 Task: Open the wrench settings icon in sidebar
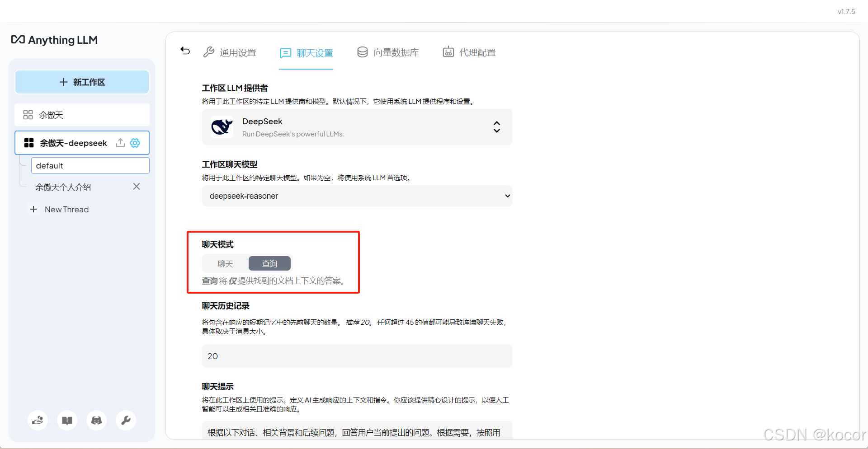tap(126, 421)
